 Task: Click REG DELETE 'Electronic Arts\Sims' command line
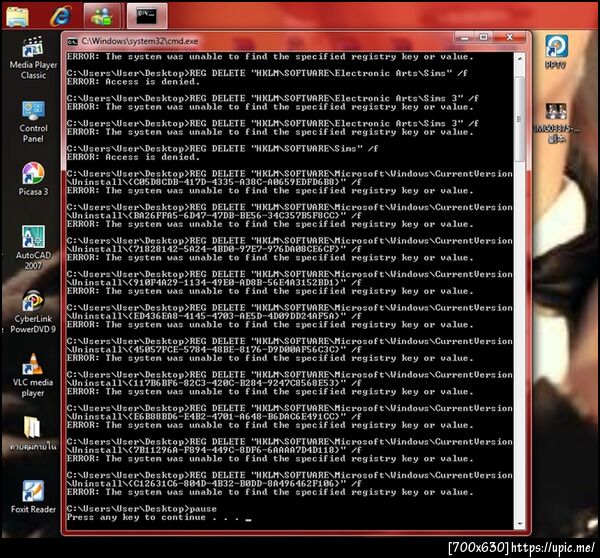coord(267,73)
